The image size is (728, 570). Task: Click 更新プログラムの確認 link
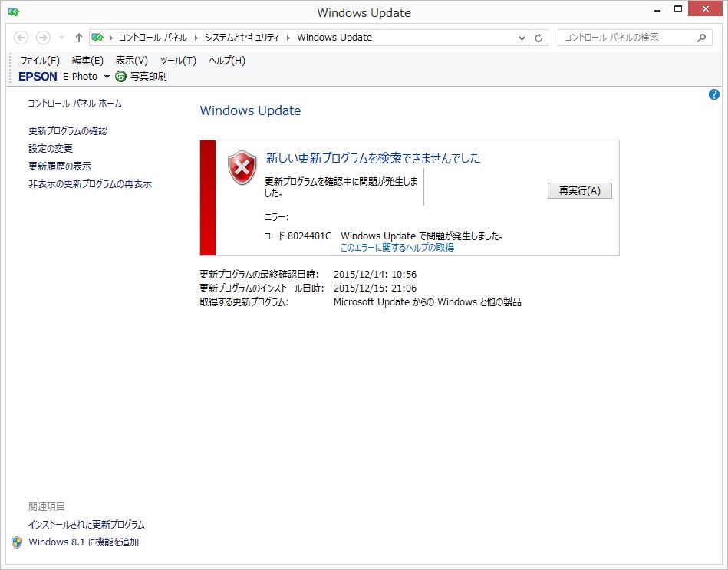pyautogui.click(x=68, y=131)
